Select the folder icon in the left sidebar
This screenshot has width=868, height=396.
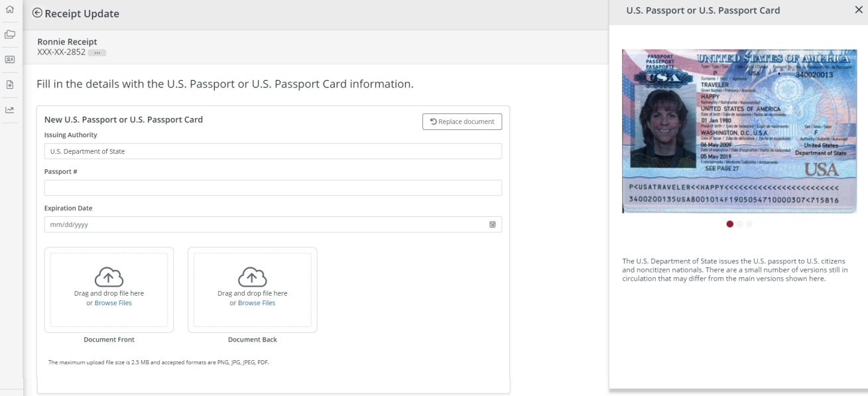[x=9, y=34]
